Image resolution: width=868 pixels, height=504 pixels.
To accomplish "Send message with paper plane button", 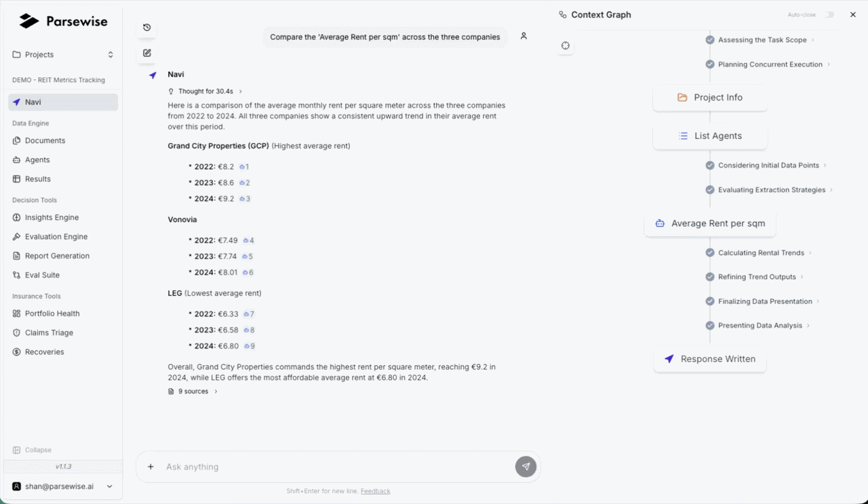I will tap(526, 467).
